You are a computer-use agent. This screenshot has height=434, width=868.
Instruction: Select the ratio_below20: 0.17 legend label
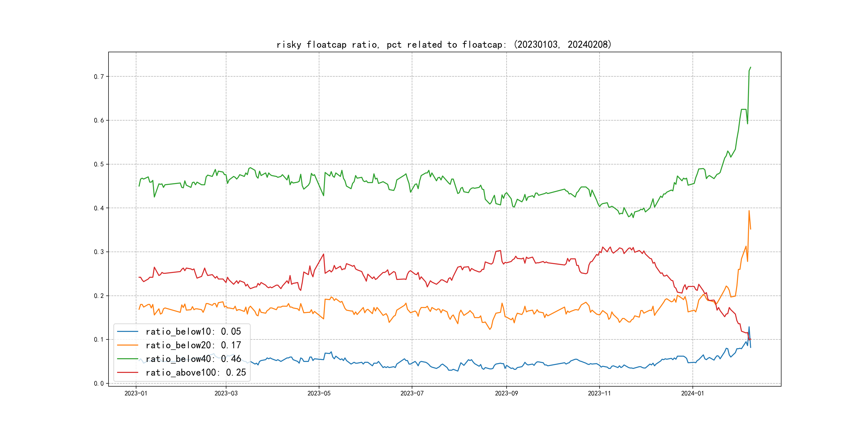pyautogui.click(x=193, y=345)
